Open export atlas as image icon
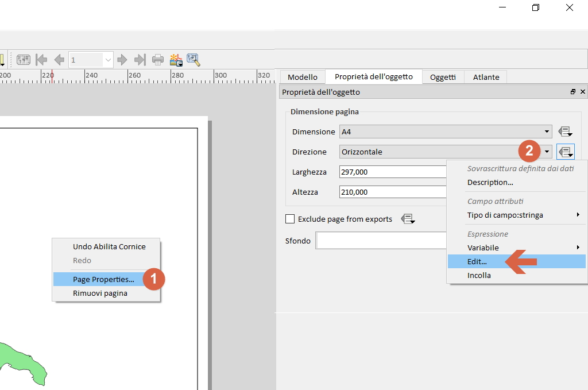 pos(176,59)
